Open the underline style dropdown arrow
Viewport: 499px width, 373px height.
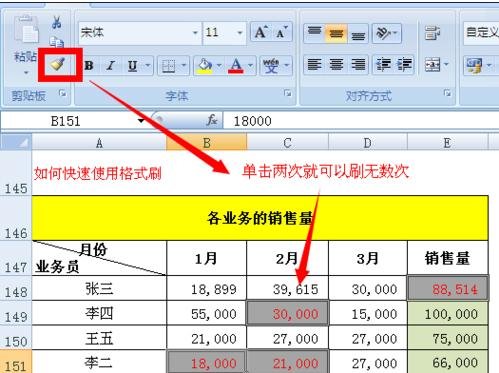coord(147,66)
